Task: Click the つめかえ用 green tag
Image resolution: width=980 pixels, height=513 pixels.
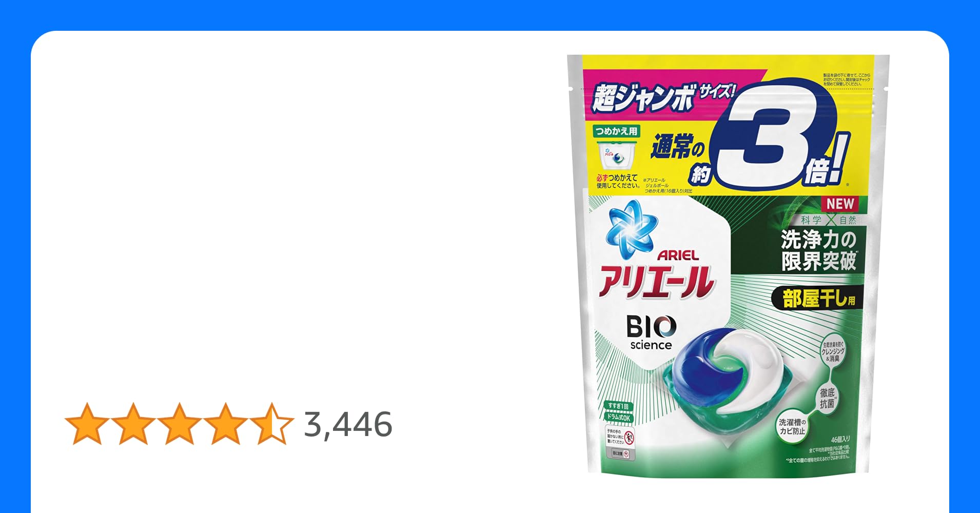Action: (616, 131)
